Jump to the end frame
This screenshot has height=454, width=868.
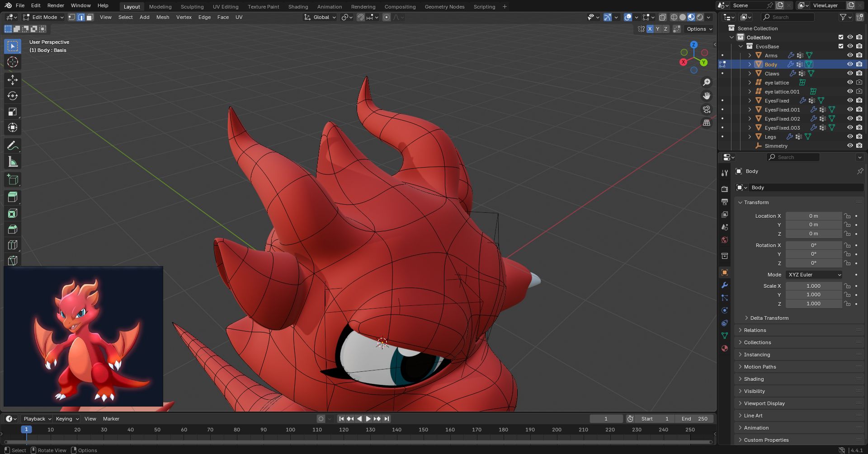387,419
